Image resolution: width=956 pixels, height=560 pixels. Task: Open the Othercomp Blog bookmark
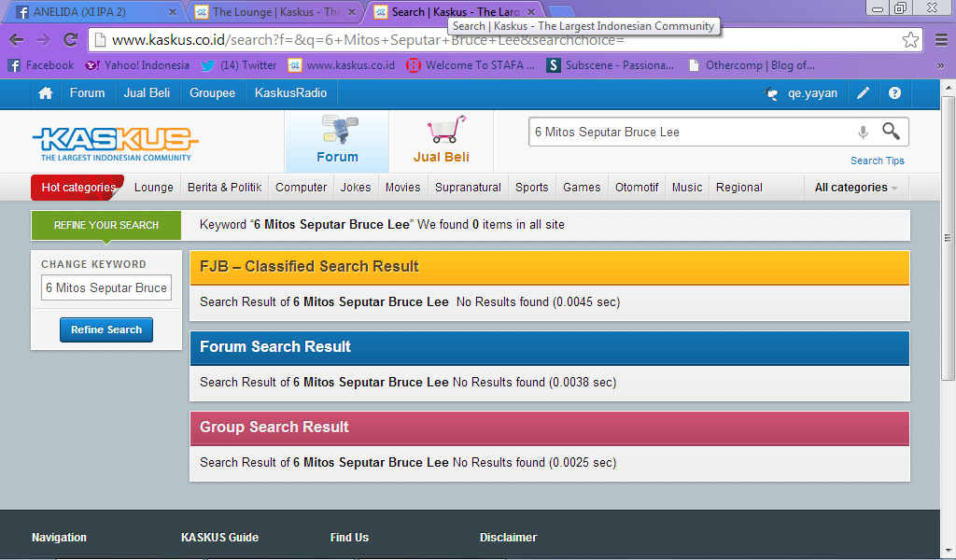point(752,65)
